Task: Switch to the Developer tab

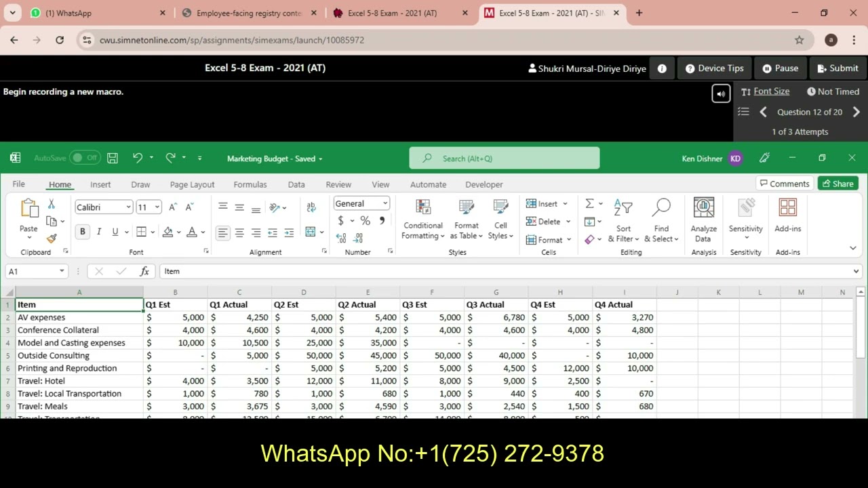Action: pos(484,184)
